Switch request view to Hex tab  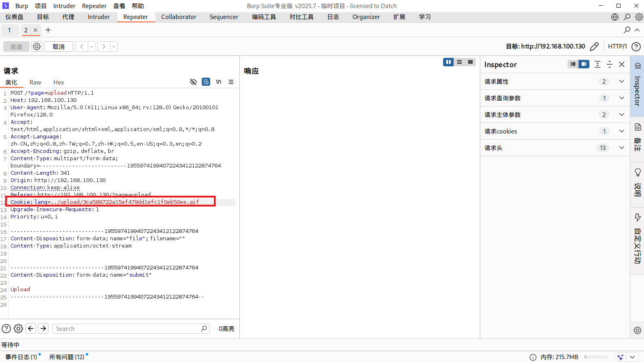click(59, 82)
